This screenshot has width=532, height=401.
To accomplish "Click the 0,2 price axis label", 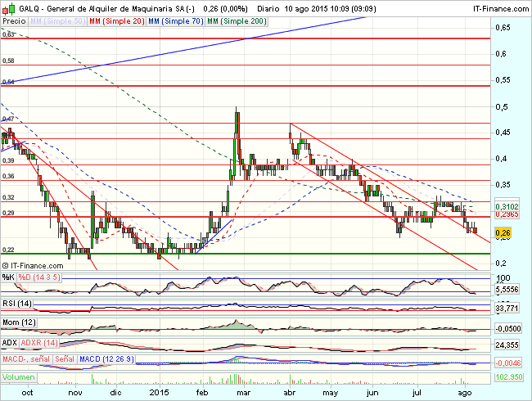I will [501, 264].
